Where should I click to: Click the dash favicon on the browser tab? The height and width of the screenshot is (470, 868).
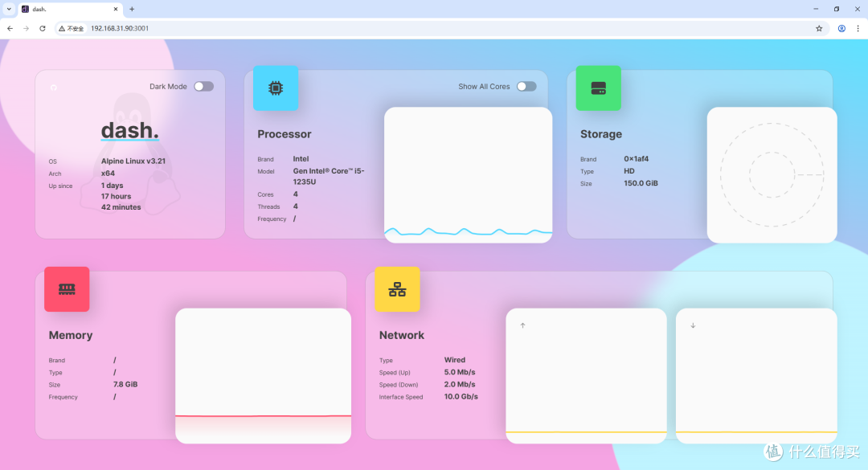point(24,10)
